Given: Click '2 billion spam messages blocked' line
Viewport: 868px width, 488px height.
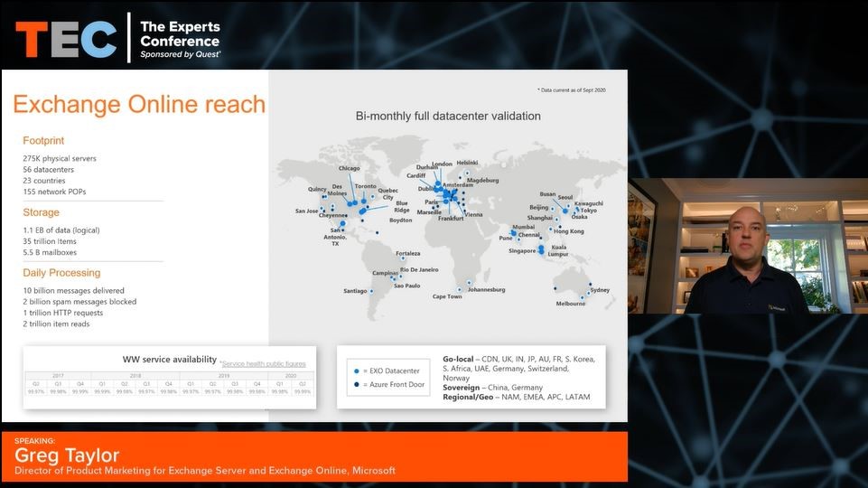Looking at the screenshot, I should (x=79, y=301).
